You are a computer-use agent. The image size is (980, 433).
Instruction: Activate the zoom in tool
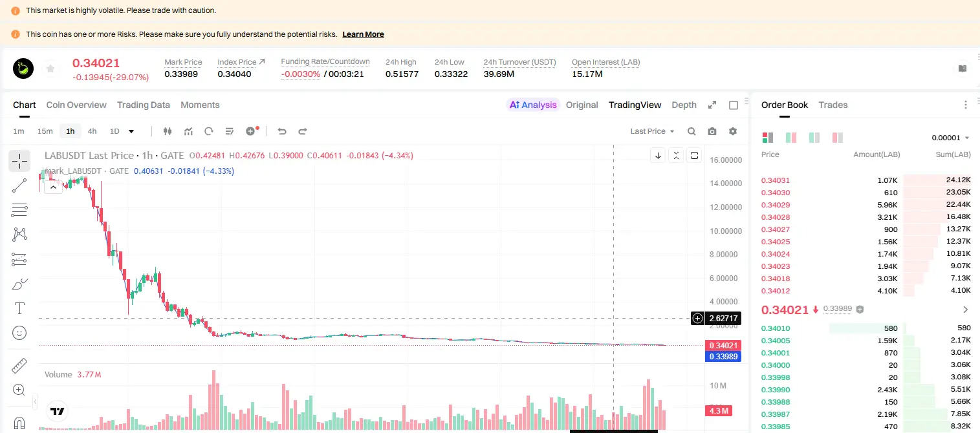point(19,390)
